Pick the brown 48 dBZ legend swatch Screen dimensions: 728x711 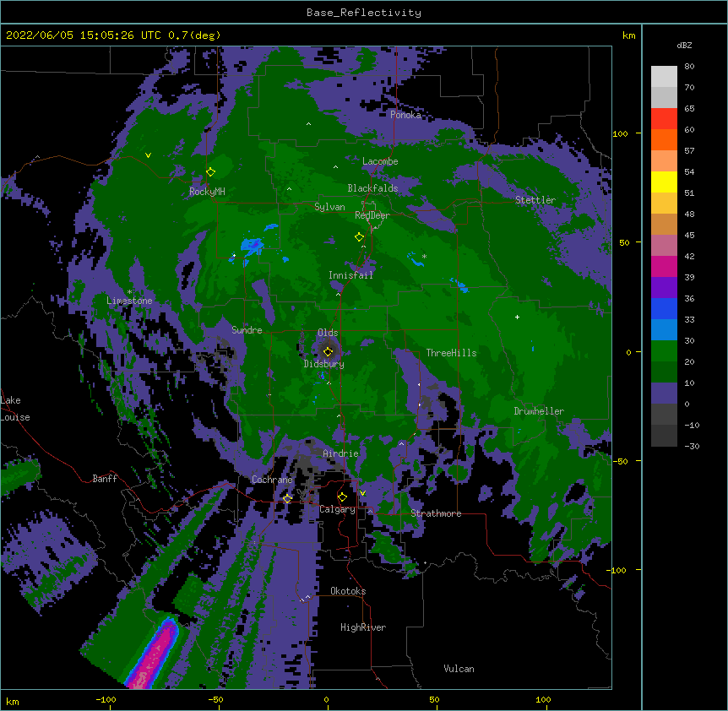pos(664,224)
